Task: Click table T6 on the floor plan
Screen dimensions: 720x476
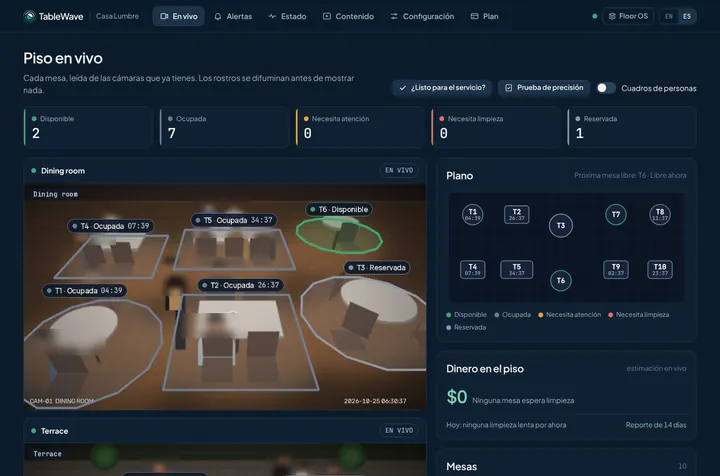Action: [x=561, y=280]
